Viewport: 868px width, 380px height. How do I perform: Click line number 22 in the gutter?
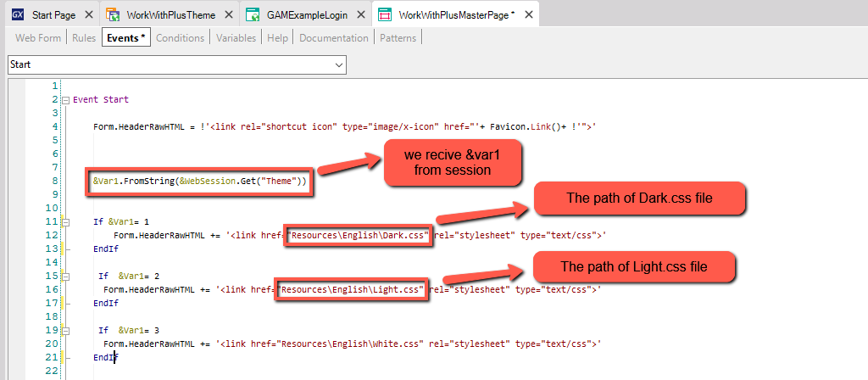(52, 371)
